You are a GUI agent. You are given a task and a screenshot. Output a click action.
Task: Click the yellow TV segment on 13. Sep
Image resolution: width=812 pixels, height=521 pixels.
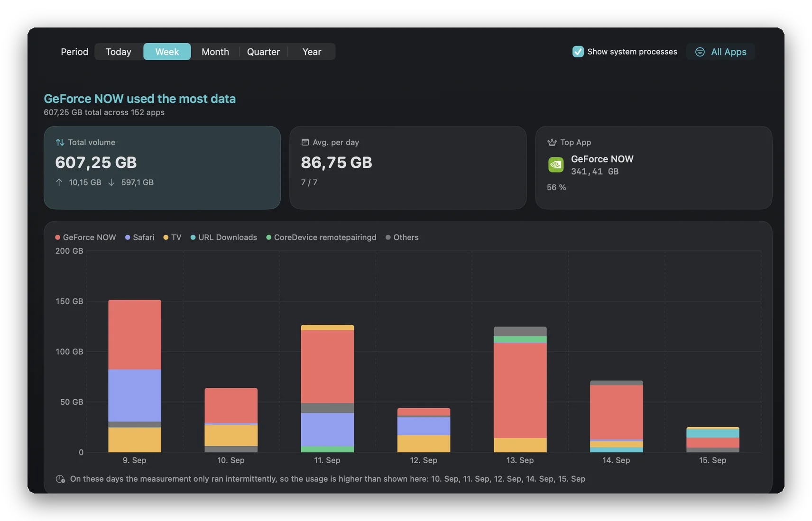[x=520, y=445]
